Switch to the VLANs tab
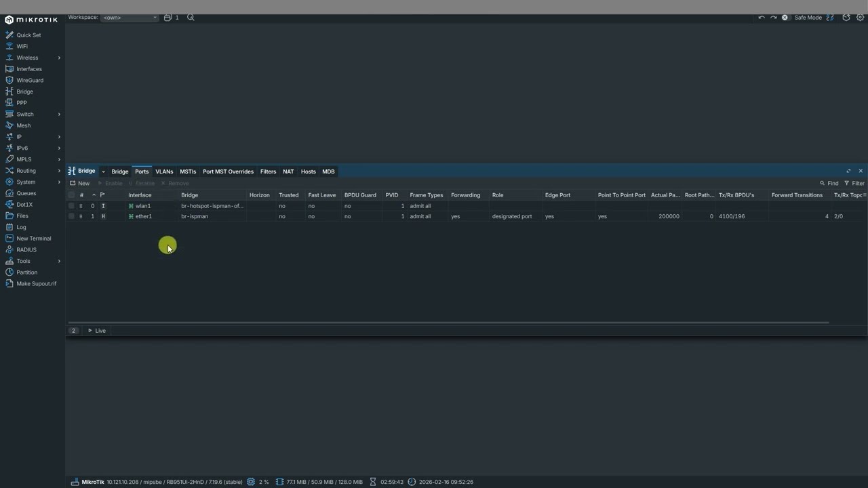The height and width of the screenshot is (488, 868). pyautogui.click(x=164, y=171)
